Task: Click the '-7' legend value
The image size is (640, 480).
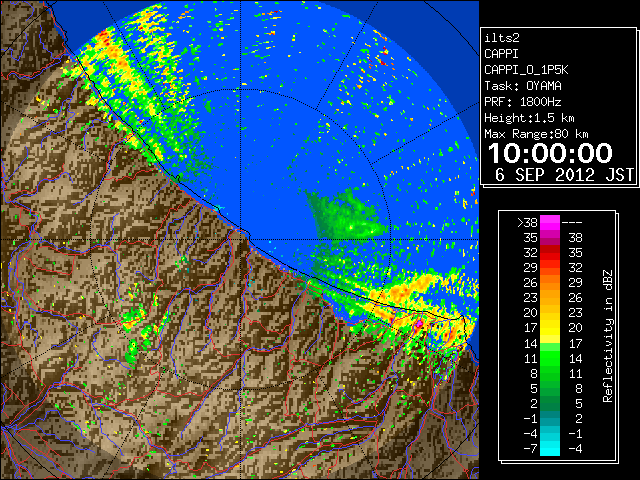Action: [530, 449]
